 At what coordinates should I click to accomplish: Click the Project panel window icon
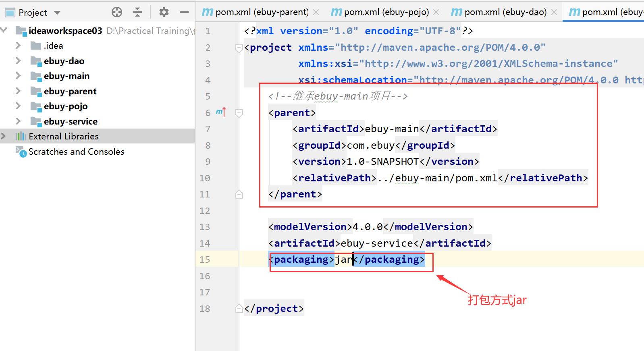click(10, 12)
